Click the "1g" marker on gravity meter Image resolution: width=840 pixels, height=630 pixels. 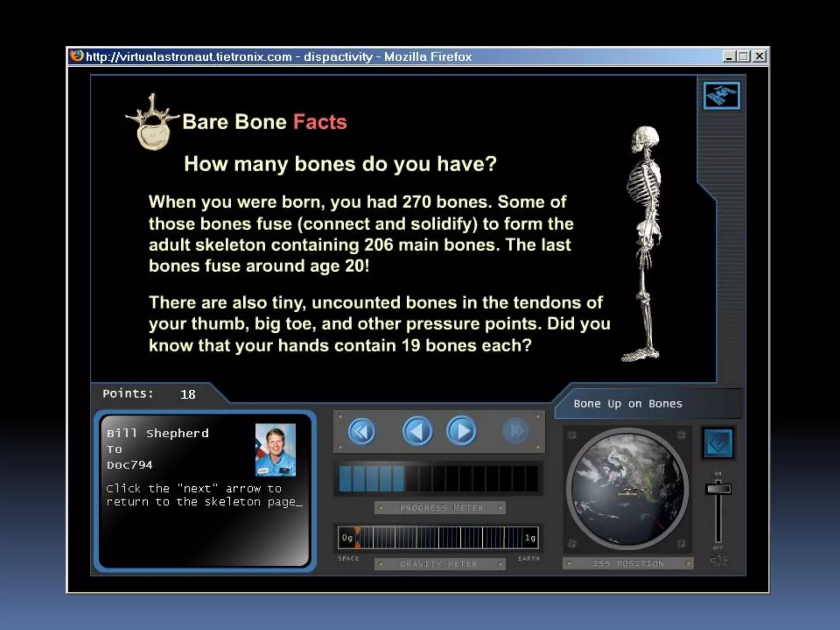coord(530,537)
